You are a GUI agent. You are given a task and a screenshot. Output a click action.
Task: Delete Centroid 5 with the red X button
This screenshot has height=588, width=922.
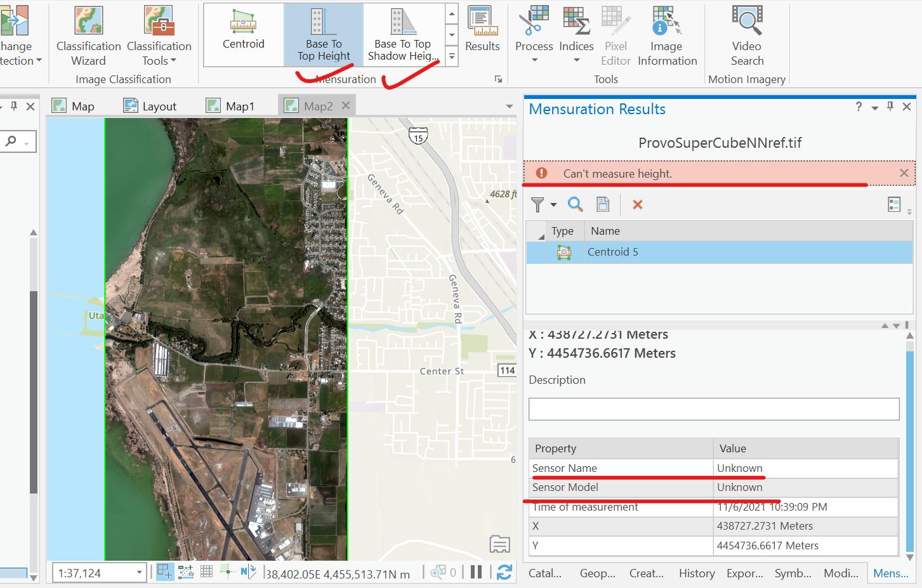(636, 204)
